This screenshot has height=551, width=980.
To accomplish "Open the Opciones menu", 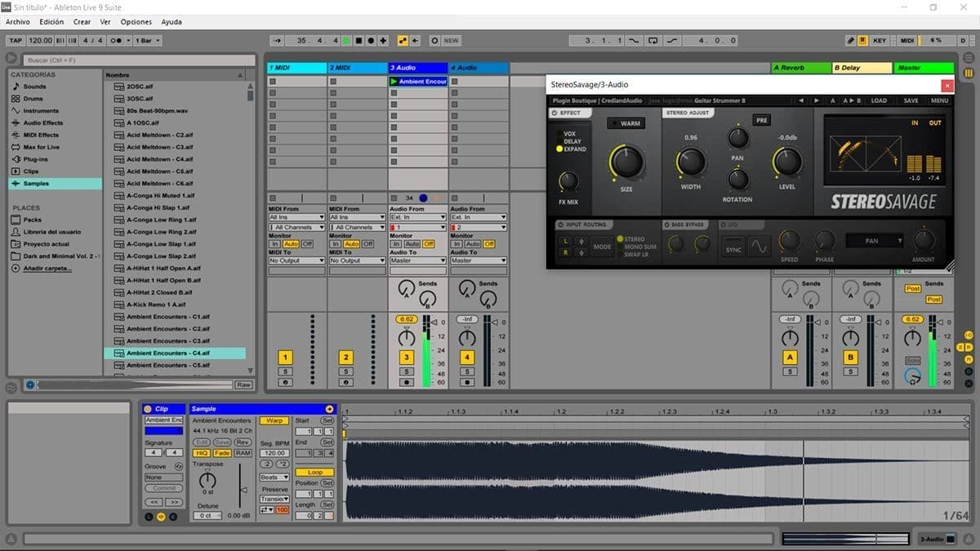I will [x=136, y=22].
